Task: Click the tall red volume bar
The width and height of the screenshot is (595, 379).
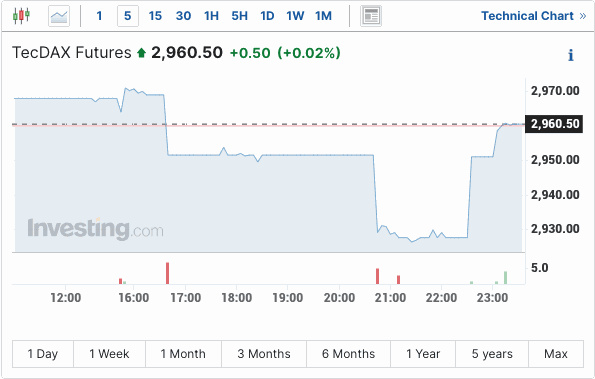Action: point(167,273)
